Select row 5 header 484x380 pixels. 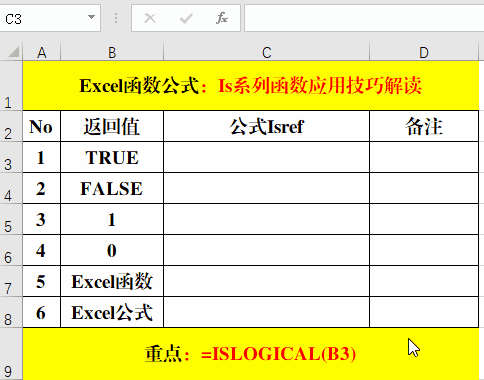pos(11,219)
